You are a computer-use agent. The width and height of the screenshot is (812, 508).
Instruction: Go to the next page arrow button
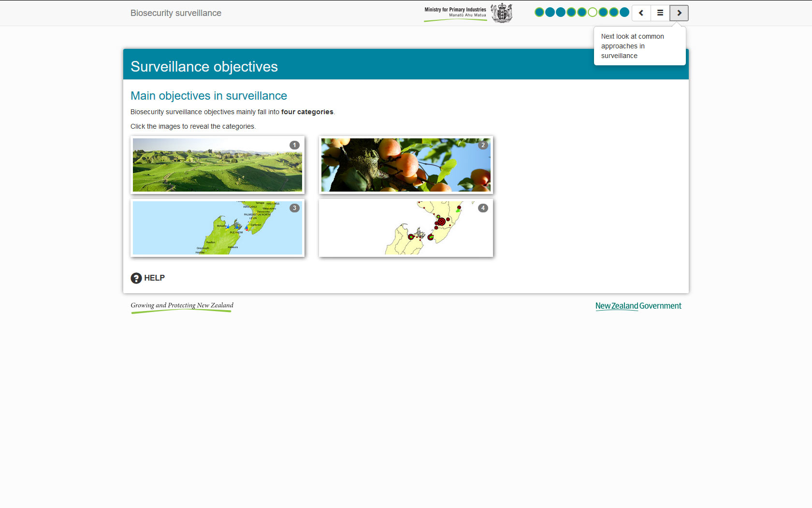(679, 13)
